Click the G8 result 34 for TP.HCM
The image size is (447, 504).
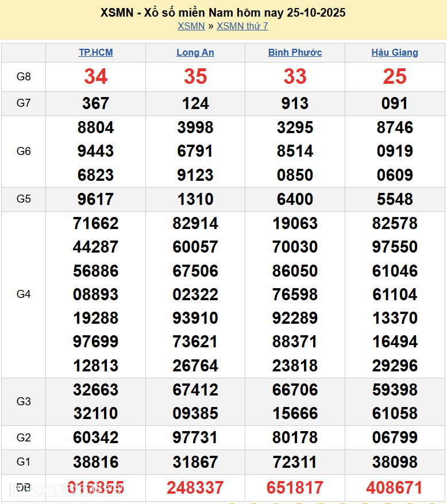95,76
